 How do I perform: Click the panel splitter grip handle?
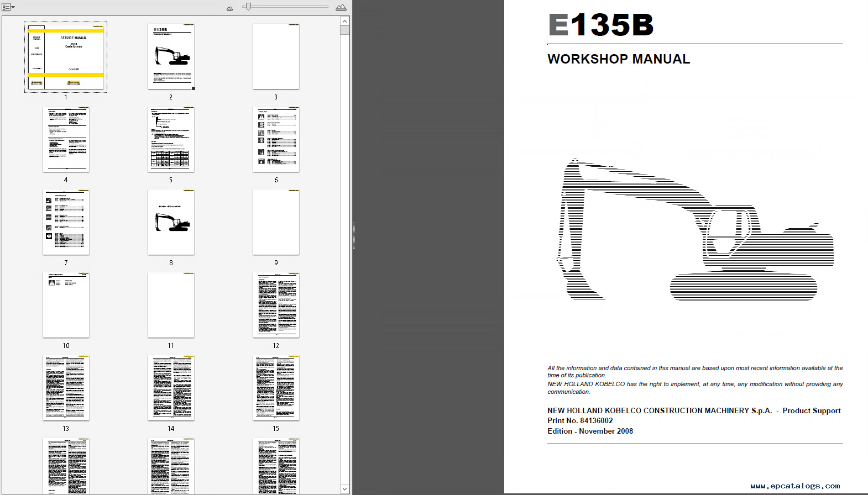(354, 236)
